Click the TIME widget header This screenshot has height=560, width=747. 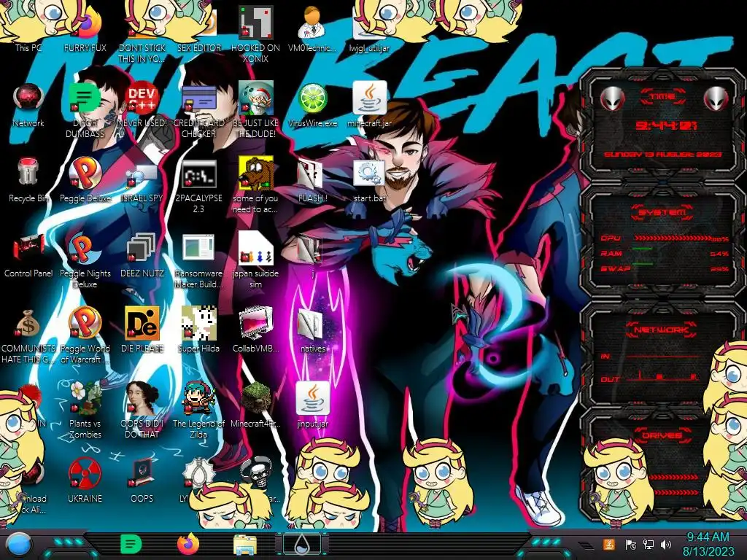point(662,97)
